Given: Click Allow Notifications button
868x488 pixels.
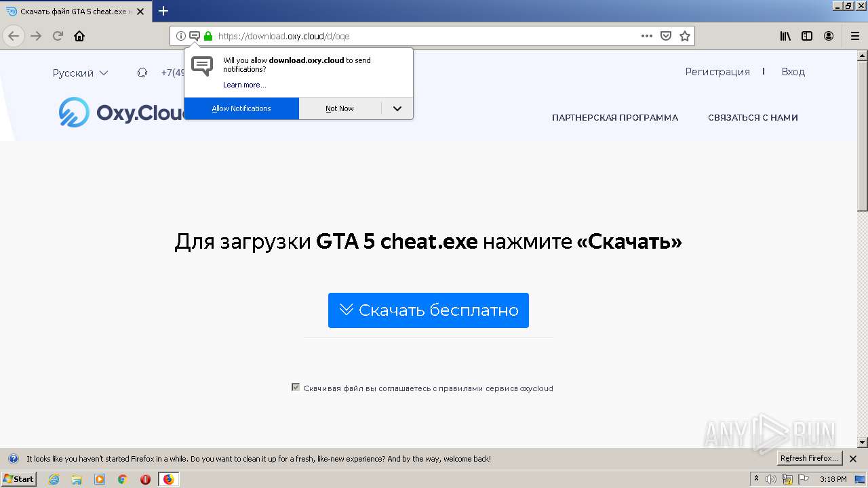Looking at the screenshot, I should click(241, 108).
